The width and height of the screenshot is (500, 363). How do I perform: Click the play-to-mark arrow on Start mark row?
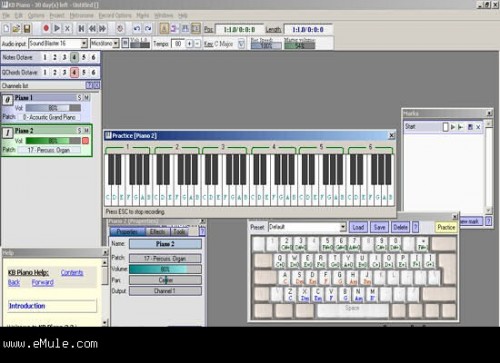pos(461,127)
